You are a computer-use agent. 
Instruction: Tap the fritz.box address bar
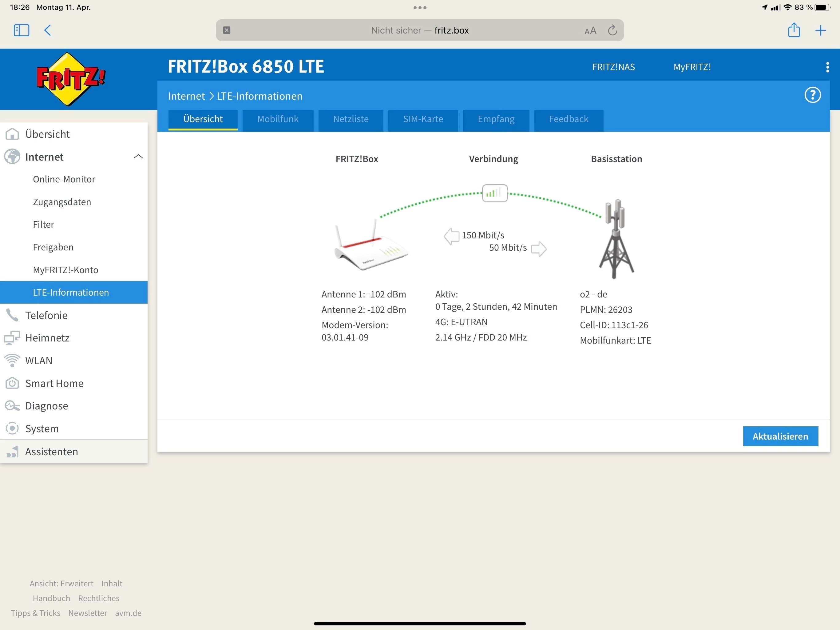[x=419, y=30]
